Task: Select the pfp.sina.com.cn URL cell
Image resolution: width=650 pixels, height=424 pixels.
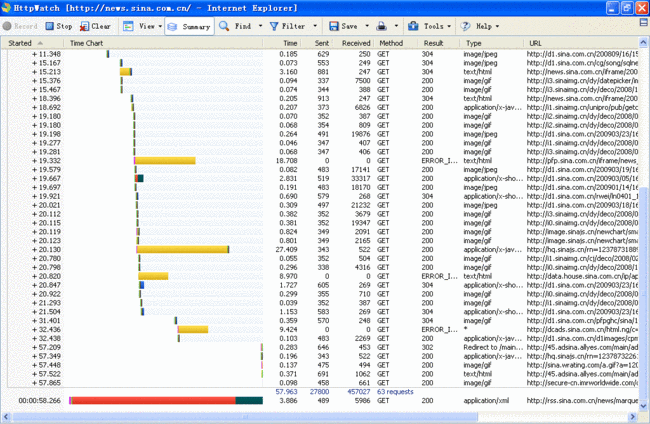Action: tap(582, 161)
